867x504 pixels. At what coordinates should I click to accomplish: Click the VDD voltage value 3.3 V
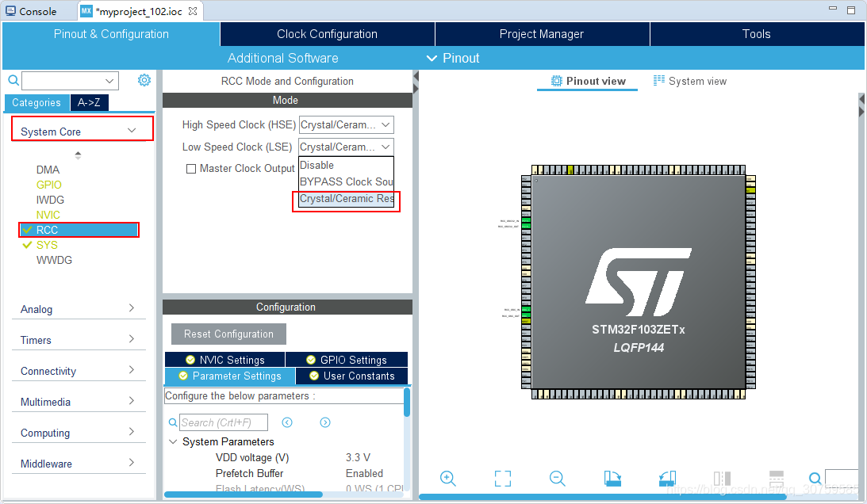pyautogui.click(x=358, y=457)
